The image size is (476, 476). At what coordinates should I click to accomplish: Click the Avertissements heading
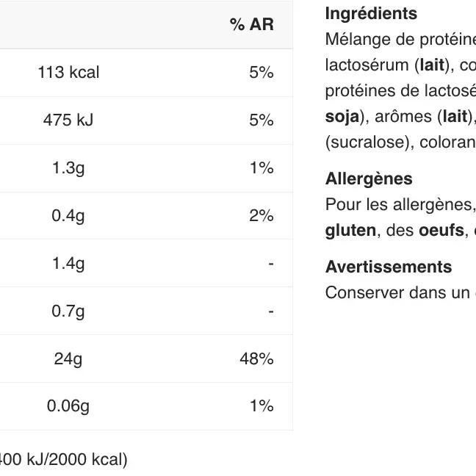pos(389,267)
